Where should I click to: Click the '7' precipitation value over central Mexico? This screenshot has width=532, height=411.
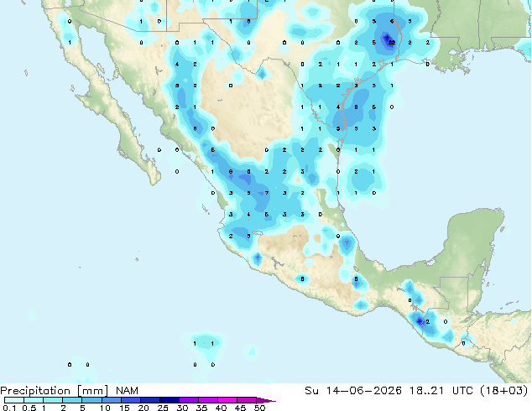click(x=267, y=193)
